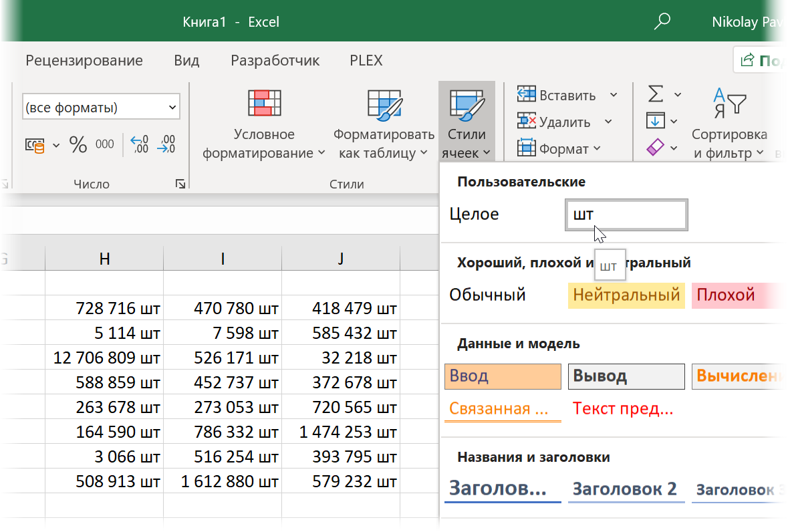The image size is (788, 532).
Task: Apply Связанная ячейка cell style
Action: tap(503, 409)
